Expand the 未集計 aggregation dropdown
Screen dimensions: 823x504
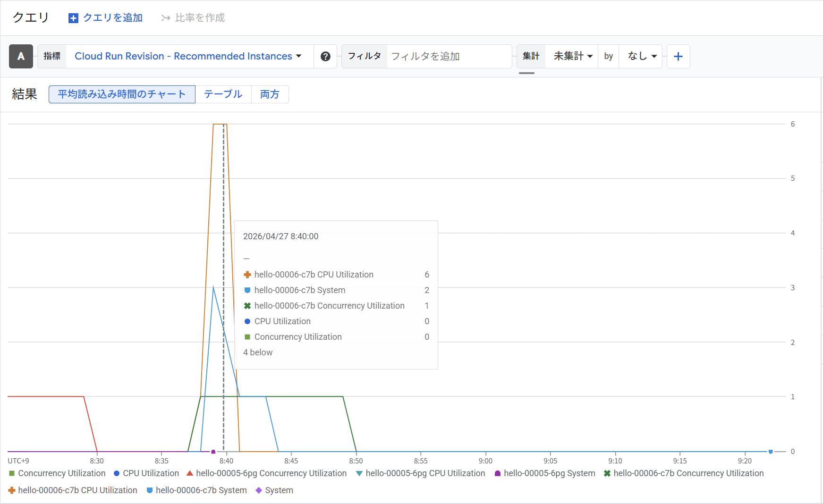pos(572,57)
